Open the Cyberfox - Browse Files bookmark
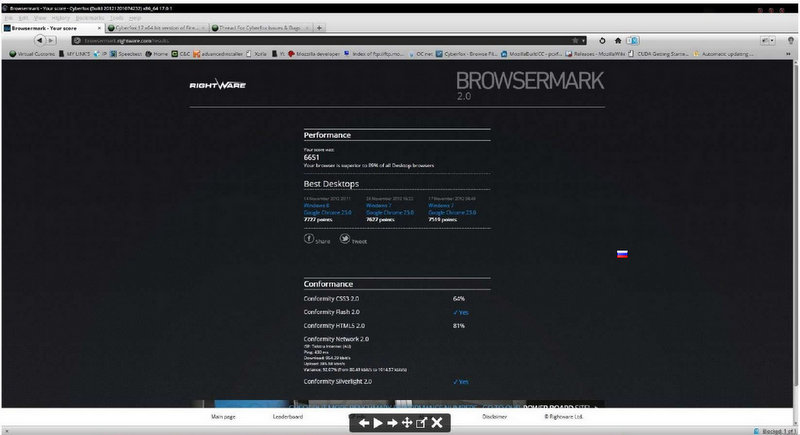 (x=466, y=54)
